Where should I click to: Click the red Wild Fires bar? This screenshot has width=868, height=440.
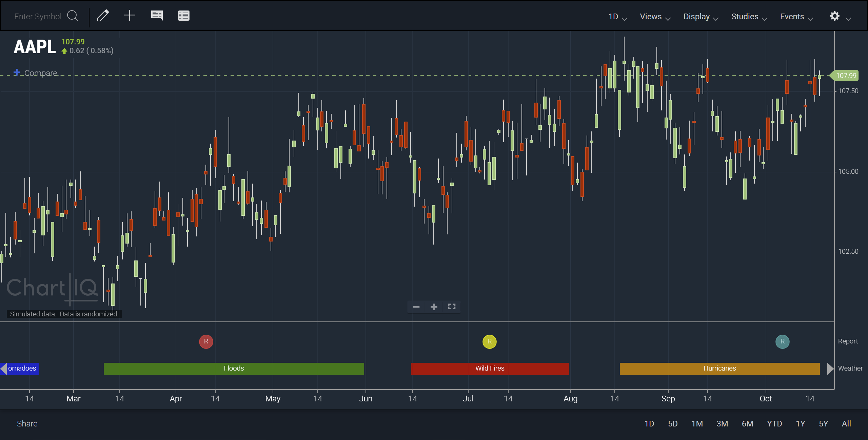coord(490,369)
